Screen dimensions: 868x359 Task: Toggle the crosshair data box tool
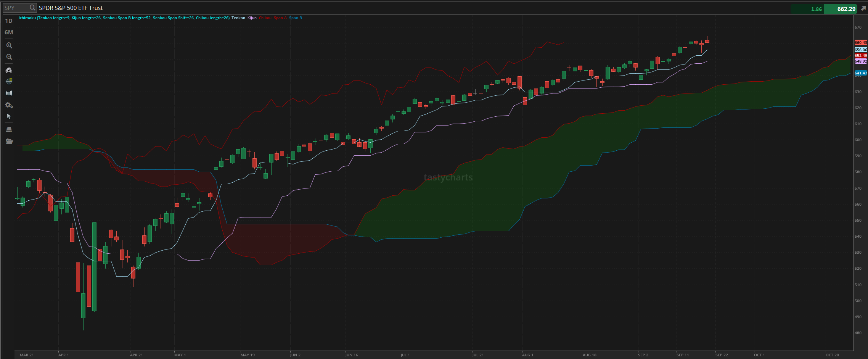[x=9, y=81]
